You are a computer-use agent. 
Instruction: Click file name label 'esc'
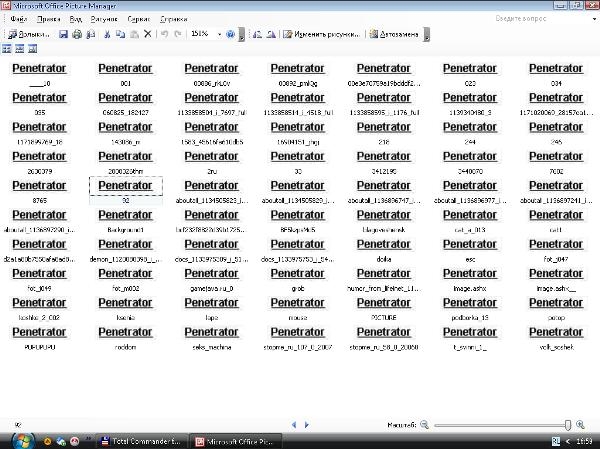[470, 259]
